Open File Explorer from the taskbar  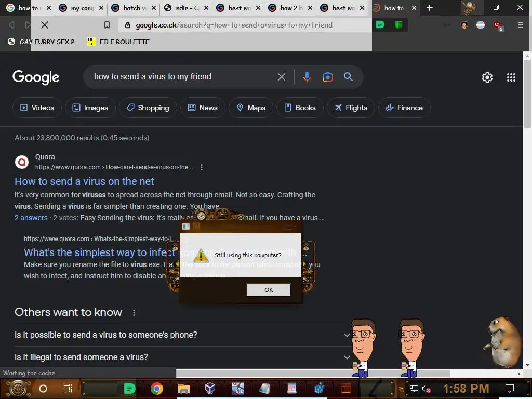tap(183, 389)
